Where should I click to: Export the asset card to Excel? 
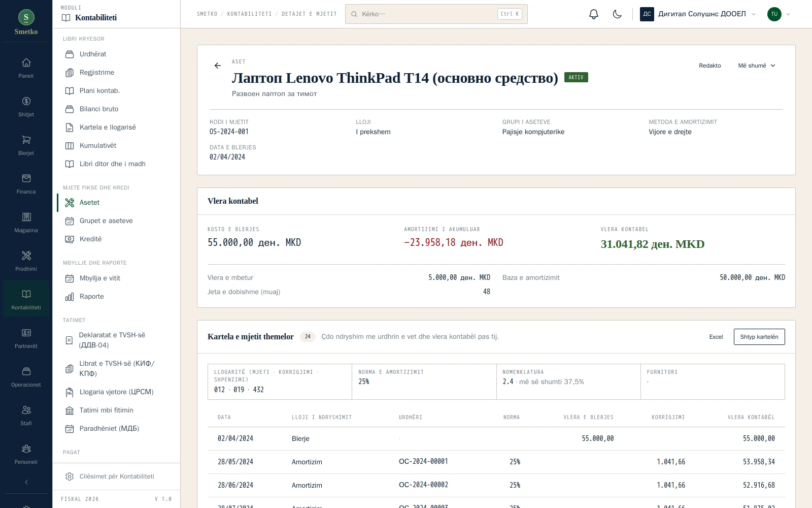(x=716, y=337)
